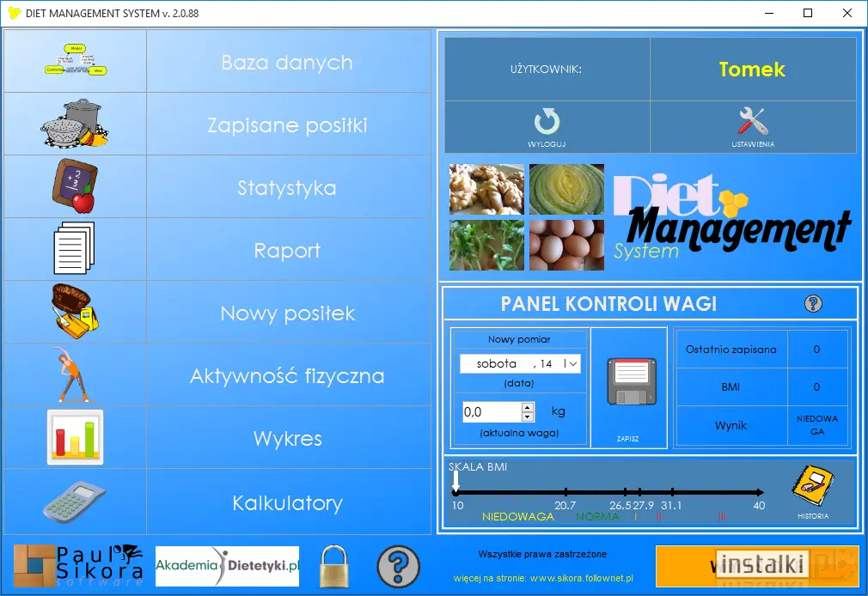Go to Statystyka

pos(287,187)
